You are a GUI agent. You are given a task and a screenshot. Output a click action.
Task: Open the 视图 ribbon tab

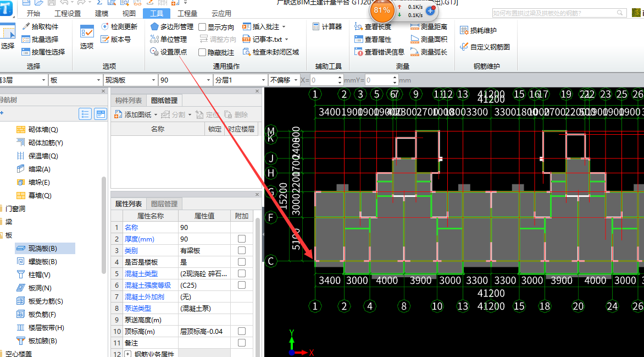129,13
